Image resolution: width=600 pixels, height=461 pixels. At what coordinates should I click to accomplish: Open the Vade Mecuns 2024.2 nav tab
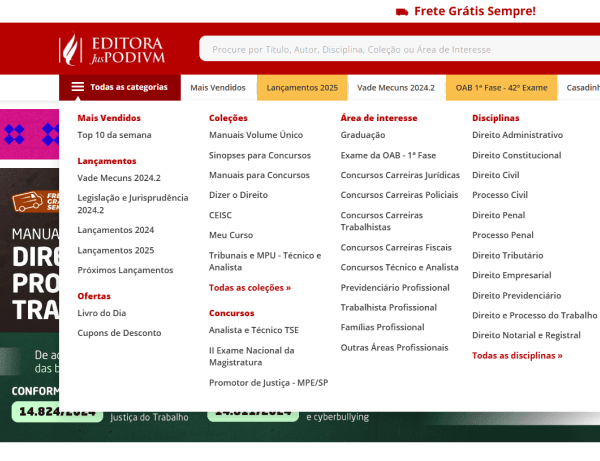click(x=396, y=88)
